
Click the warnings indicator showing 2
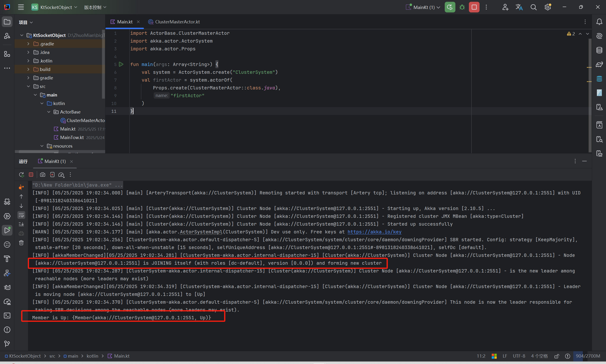pyautogui.click(x=571, y=34)
